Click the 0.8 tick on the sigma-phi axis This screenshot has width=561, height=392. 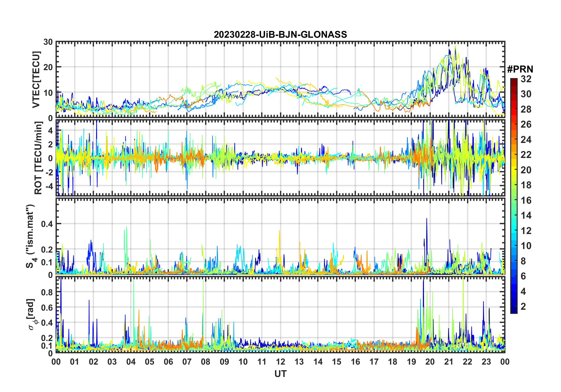pyautogui.click(x=47, y=292)
